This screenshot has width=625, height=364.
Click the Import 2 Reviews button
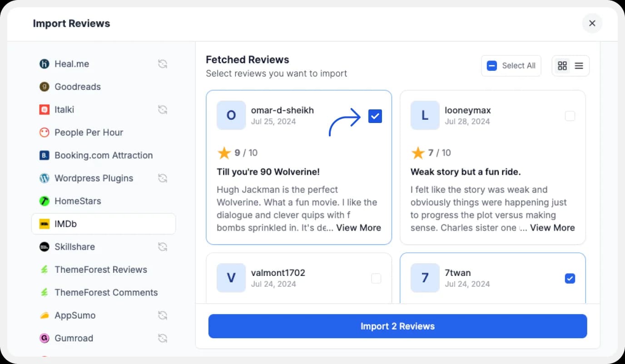[397, 326]
